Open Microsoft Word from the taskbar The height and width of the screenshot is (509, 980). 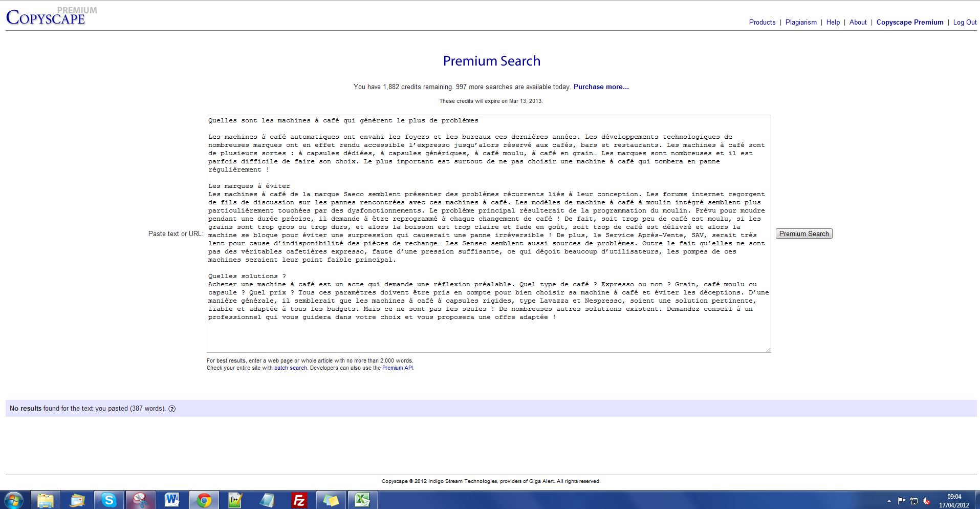(172, 500)
